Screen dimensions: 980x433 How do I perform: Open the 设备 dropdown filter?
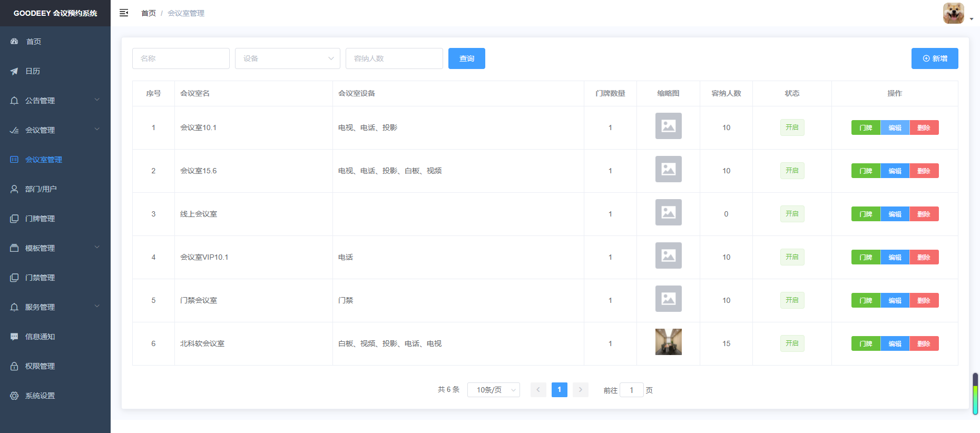coord(287,58)
